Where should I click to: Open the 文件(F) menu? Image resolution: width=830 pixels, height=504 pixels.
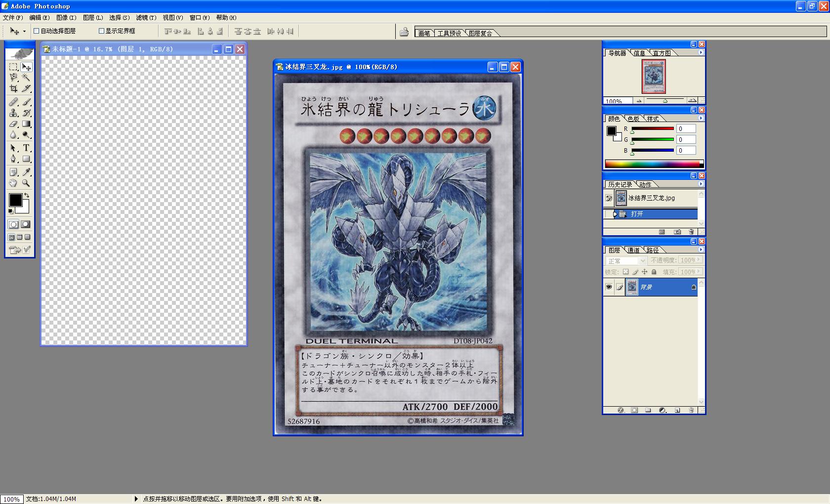[x=13, y=18]
